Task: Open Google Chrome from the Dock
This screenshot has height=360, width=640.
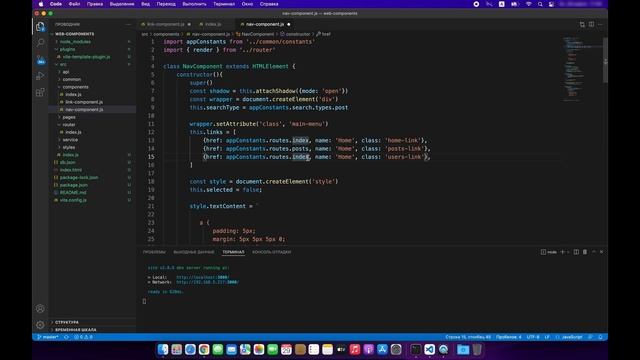Action: tap(204, 349)
